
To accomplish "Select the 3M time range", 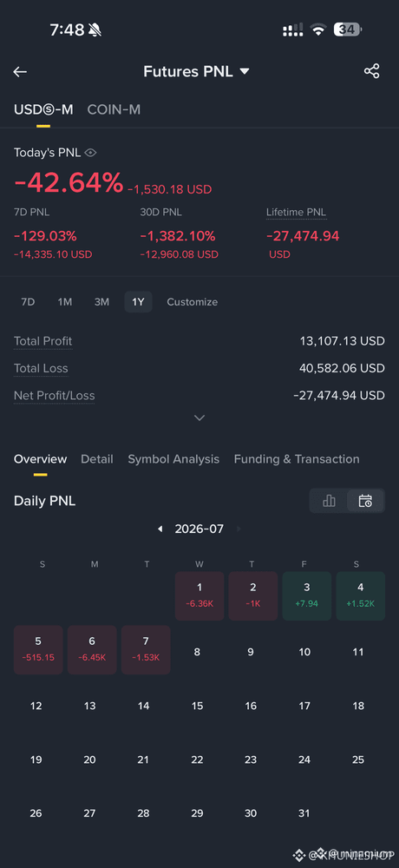I will (x=101, y=302).
